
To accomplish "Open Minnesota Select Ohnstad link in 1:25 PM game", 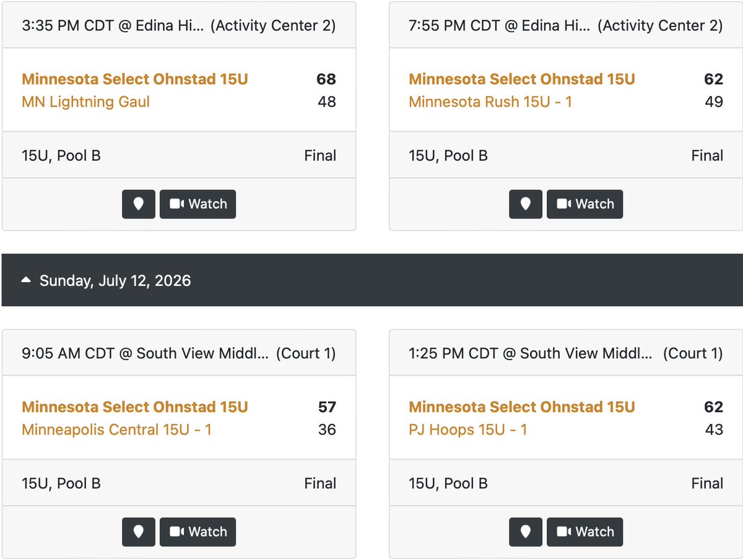I will click(x=522, y=407).
